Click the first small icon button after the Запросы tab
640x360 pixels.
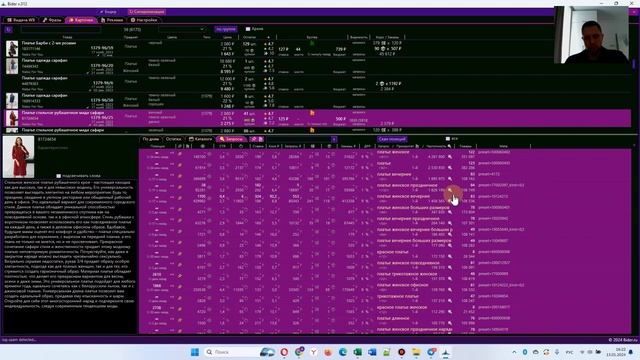coord(253,139)
